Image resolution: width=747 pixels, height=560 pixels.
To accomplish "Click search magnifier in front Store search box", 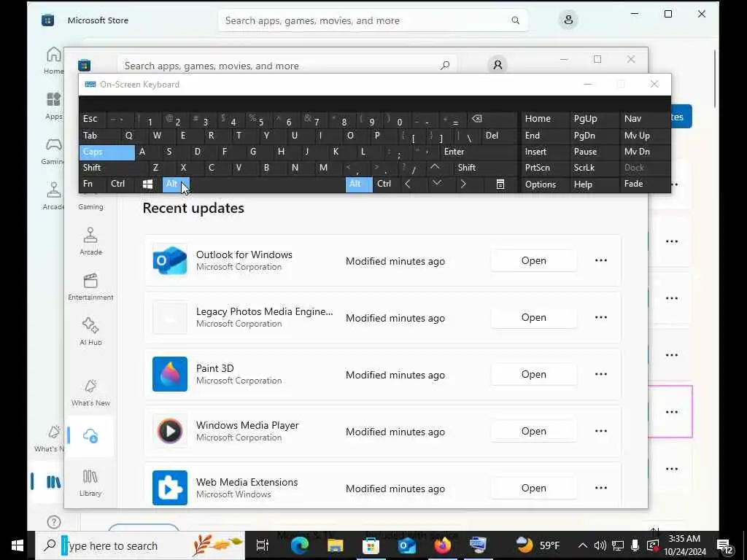I will pos(445,65).
